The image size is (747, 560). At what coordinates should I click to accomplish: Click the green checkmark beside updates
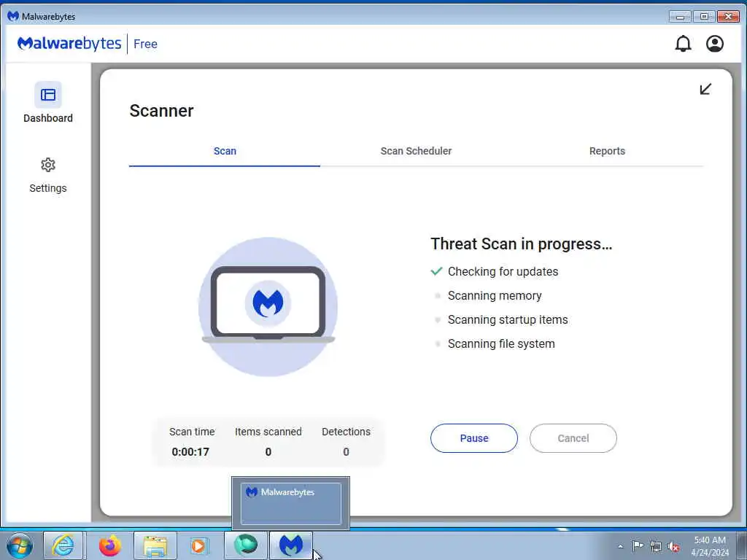coord(436,271)
